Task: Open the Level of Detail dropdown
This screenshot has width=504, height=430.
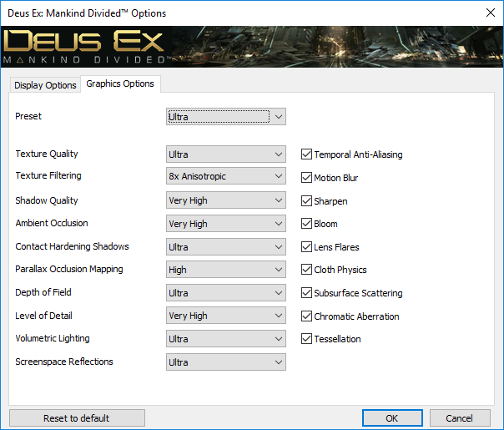Action: pos(226,315)
